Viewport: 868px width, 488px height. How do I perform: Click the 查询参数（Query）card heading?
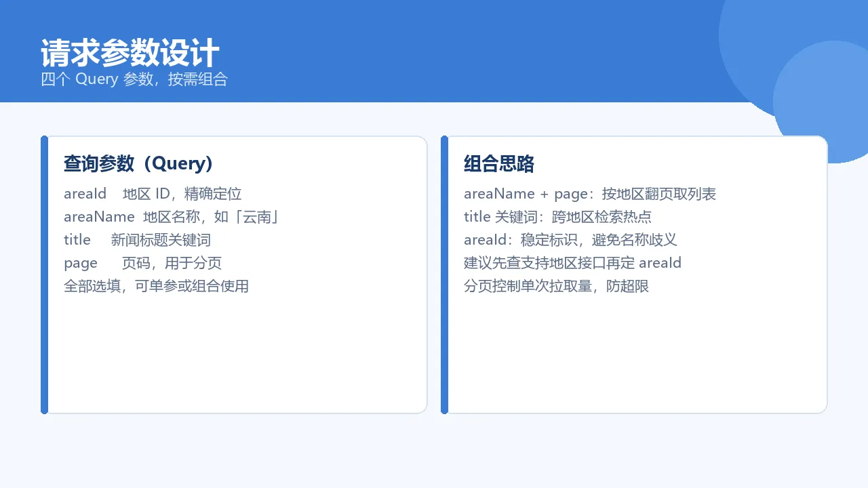pyautogui.click(x=139, y=164)
